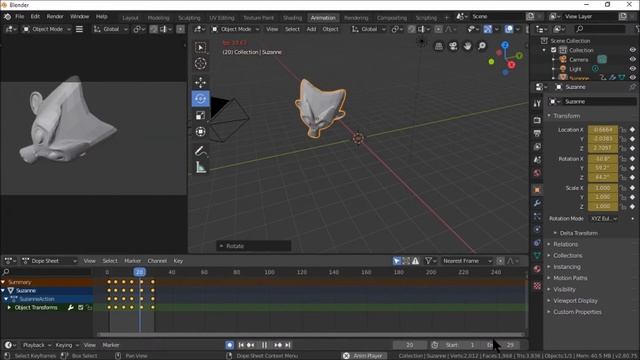640x360 pixels.
Task: Select the active Rotate tool
Action: click(x=200, y=99)
